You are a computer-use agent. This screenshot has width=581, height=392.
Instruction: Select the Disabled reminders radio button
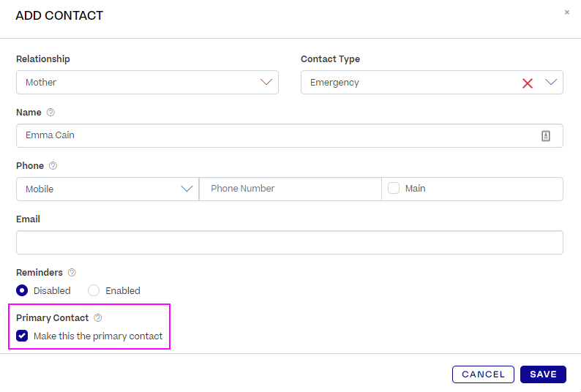pyautogui.click(x=22, y=290)
